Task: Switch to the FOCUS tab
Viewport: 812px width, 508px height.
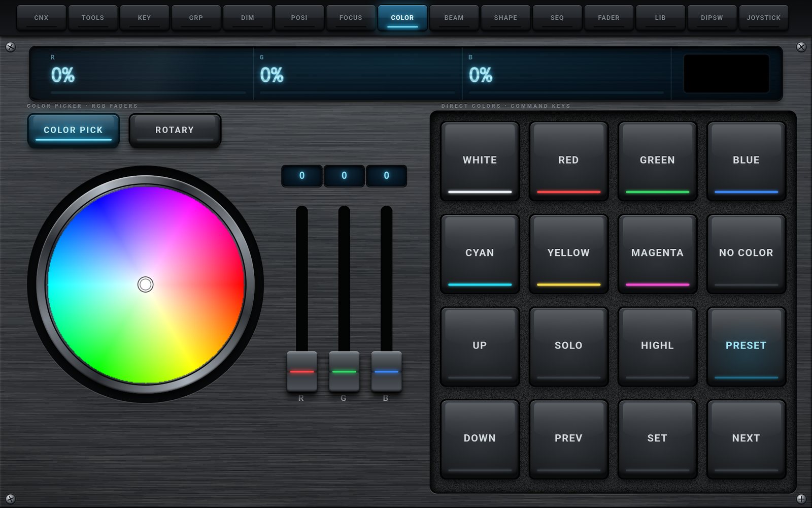Action: (x=351, y=18)
